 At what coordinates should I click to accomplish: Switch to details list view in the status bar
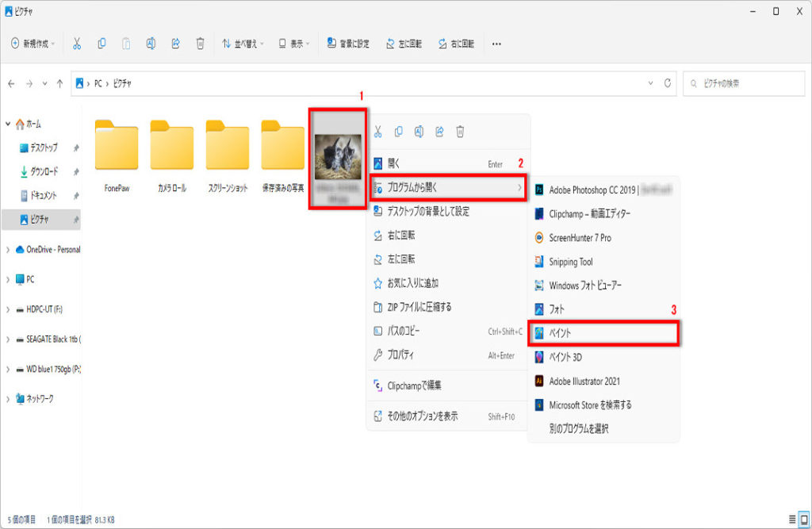pos(791,519)
